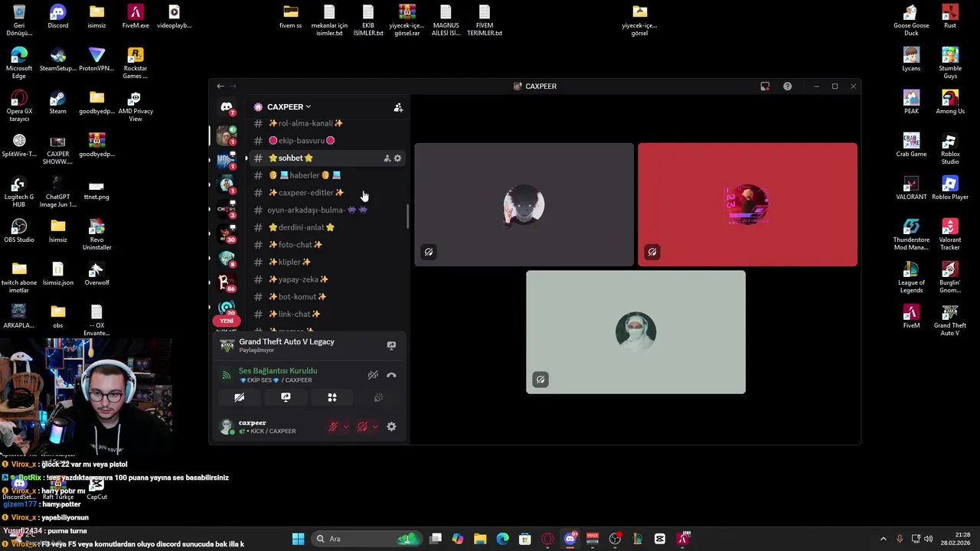Click the server icon with badge 3
The height and width of the screenshot is (551, 980).
click(227, 208)
